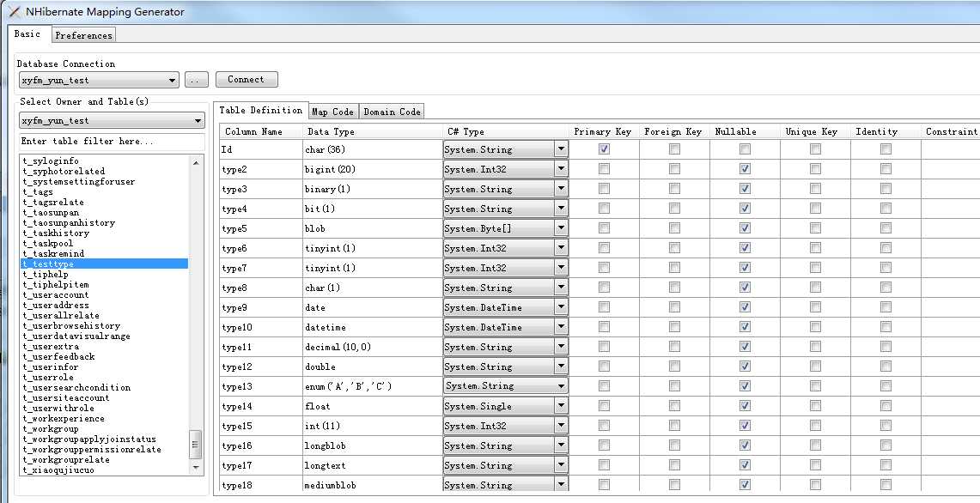Click the C# Type column header
Viewport: 980px width, 503px height.
[x=466, y=132]
